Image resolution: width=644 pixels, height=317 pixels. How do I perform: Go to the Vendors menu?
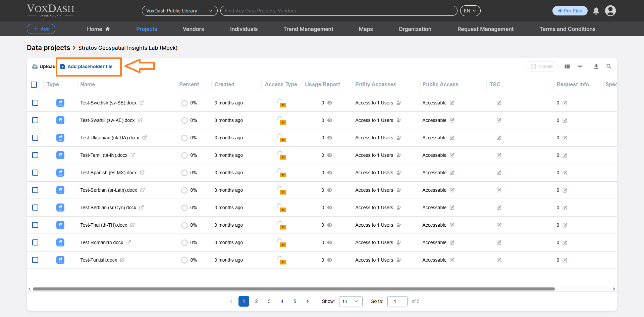point(193,29)
